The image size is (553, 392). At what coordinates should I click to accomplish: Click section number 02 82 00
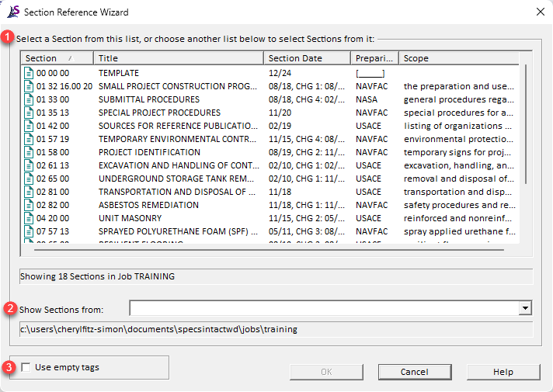[53, 205]
